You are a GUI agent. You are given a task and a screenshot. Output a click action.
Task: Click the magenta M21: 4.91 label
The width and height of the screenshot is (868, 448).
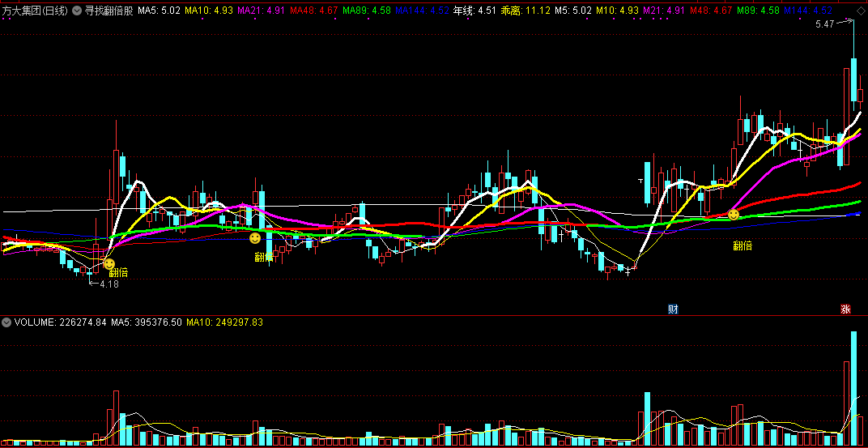[x=664, y=10]
